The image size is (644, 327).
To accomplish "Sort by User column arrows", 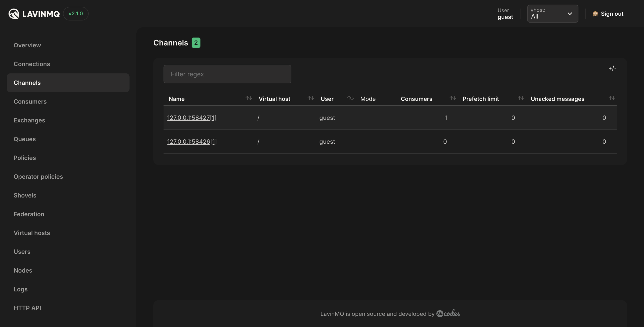I will click(350, 98).
